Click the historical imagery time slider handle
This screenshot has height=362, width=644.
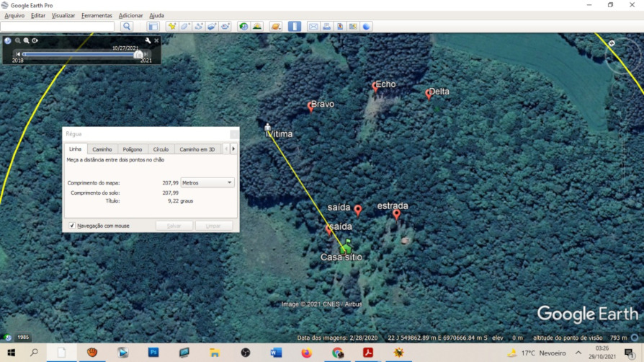pyautogui.click(x=138, y=54)
